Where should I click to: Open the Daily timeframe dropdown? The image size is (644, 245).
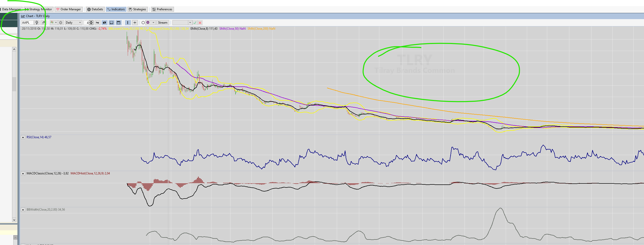click(73, 23)
